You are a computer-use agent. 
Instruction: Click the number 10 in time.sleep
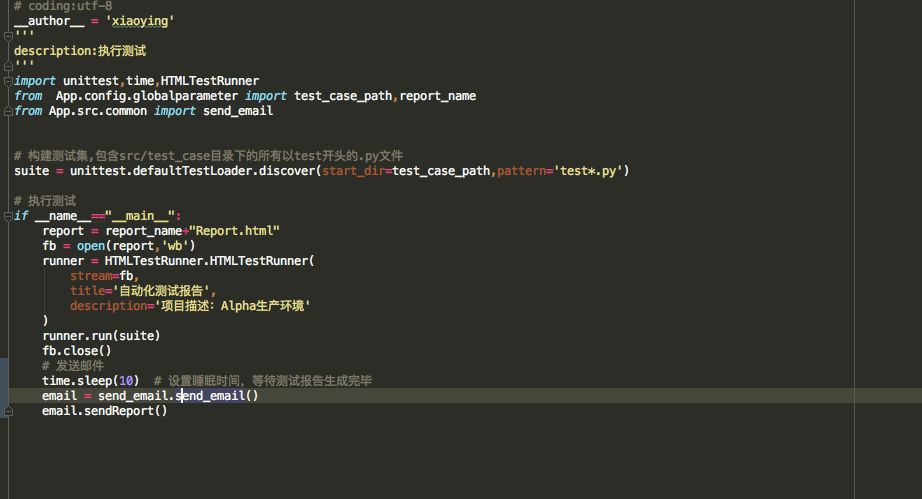tap(126, 381)
